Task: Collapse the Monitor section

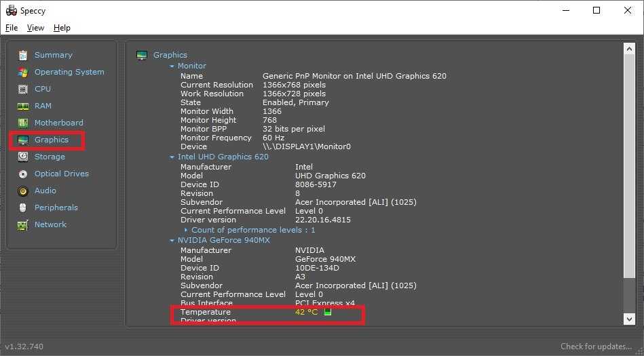Action: coord(172,66)
